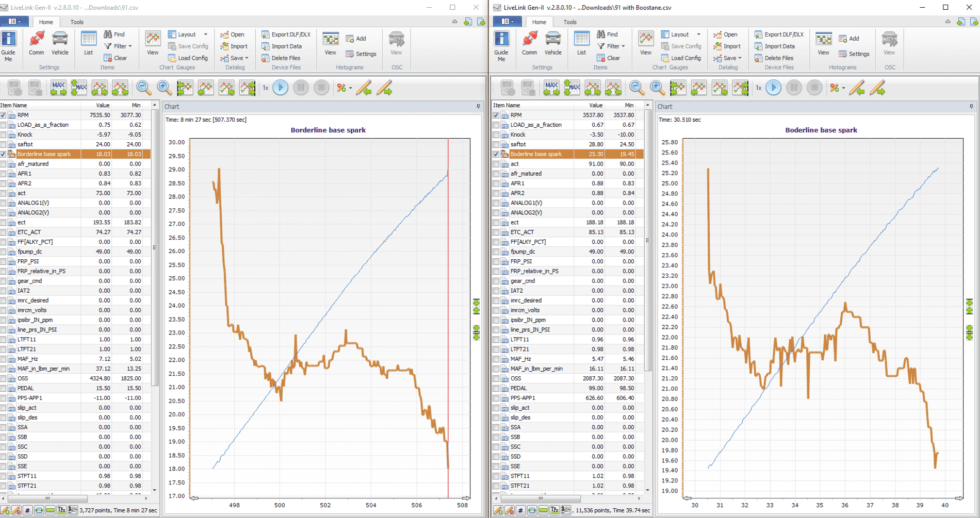This screenshot has width=980, height=518.
Task: Check Knock checkbox in left window
Action: (x=4, y=135)
